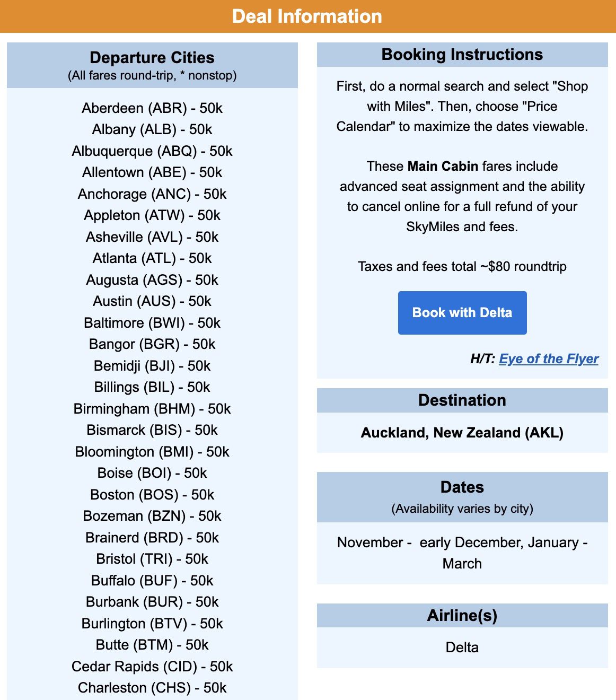
Task: Select the Anchorage (ANC) departure option
Action: [x=153, y=194]
